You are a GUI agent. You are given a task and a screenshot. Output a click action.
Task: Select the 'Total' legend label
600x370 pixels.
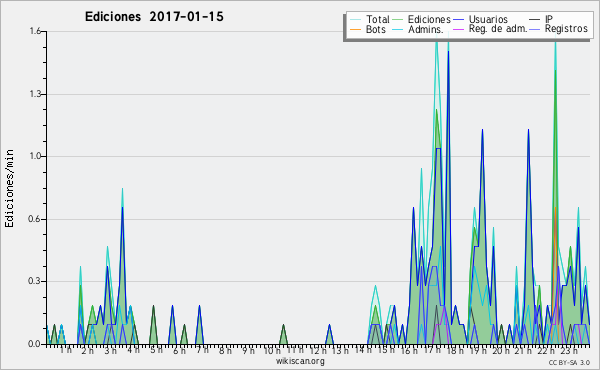point(378,19)
